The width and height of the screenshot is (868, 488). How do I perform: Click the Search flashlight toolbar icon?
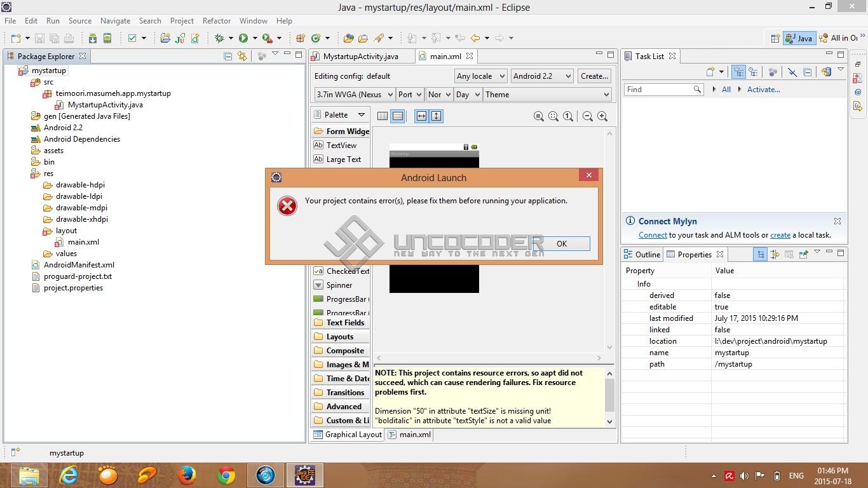(379, 38)
